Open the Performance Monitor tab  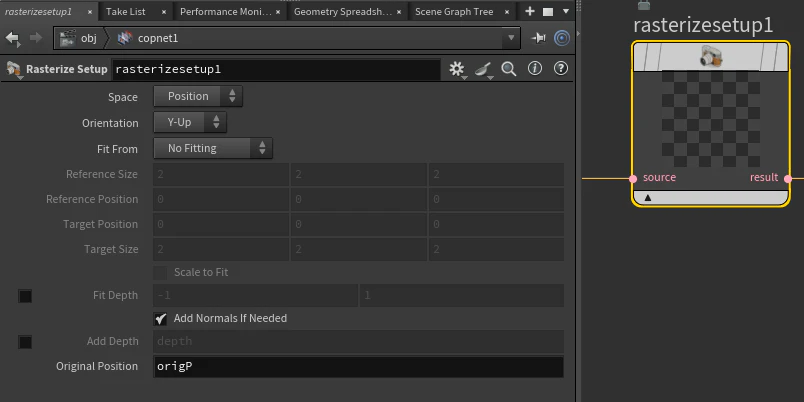[x=226, y=11]
